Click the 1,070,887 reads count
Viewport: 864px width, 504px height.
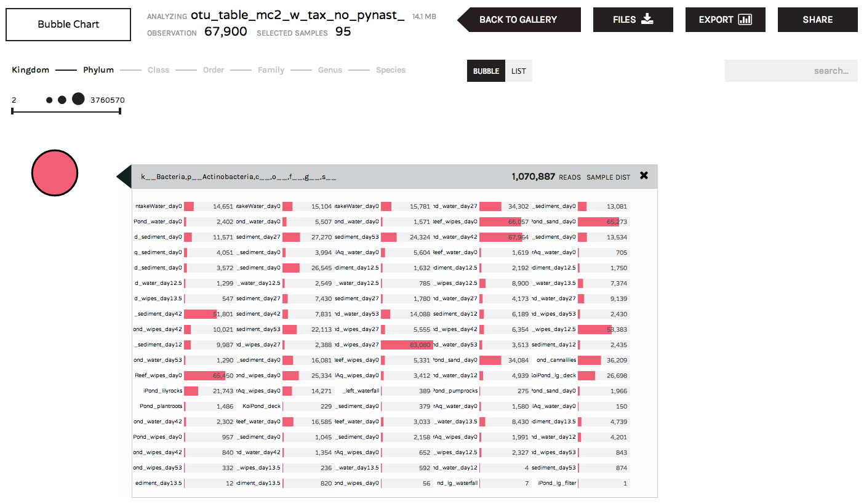(x=533, y=177)
